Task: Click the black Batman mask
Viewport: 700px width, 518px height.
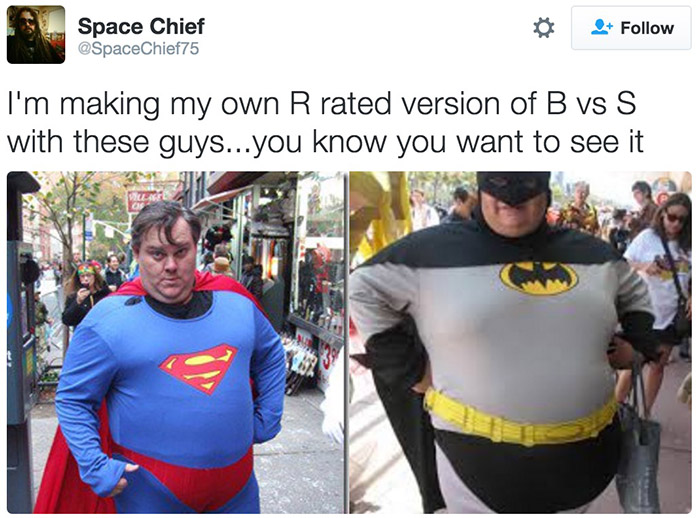Action: [513, 188]
